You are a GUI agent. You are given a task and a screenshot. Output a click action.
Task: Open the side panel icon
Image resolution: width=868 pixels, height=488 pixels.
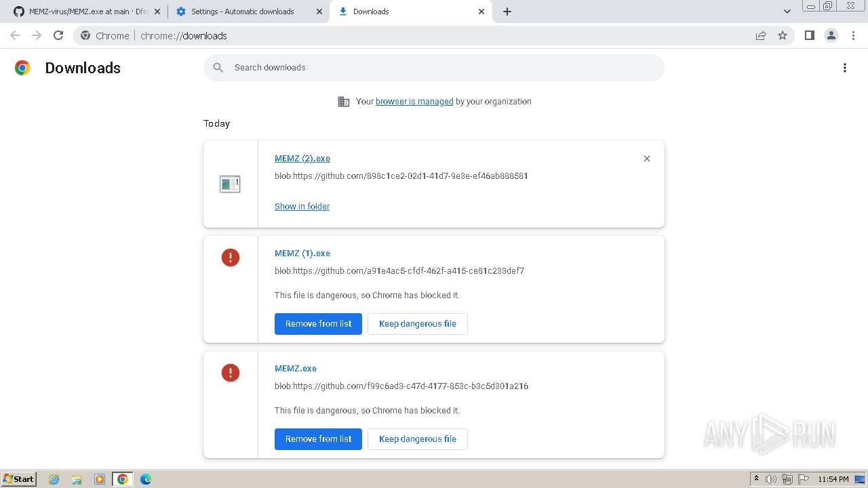pyautogui.click(x=809, y=35)
